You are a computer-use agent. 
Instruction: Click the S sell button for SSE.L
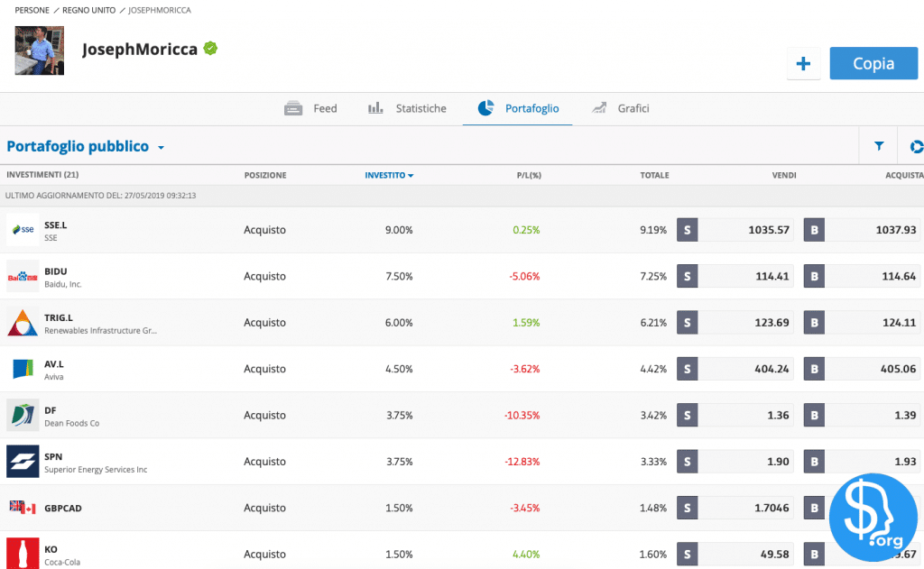[687, 230]
